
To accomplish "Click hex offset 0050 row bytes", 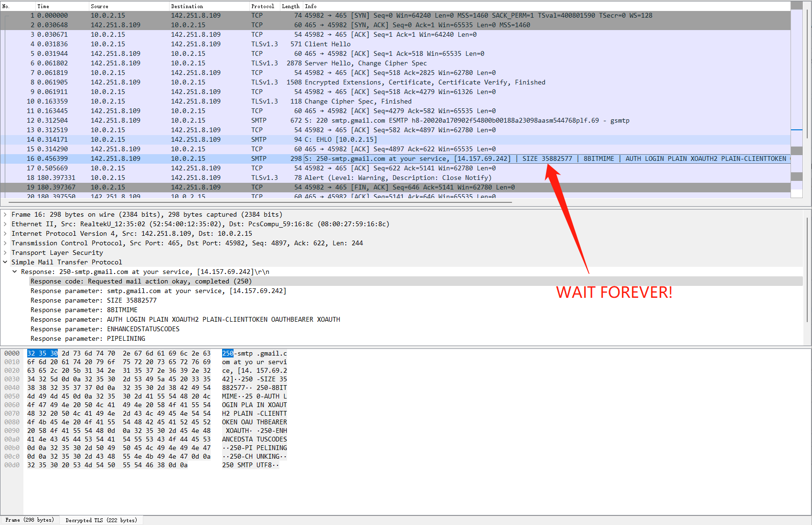I will (x=119, y=397).
